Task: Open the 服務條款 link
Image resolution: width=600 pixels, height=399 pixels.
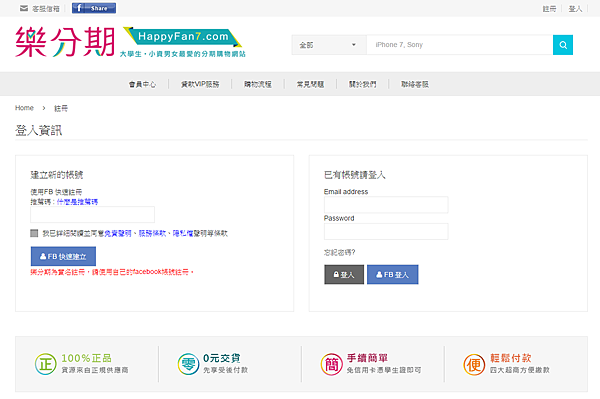Action: pos(152,233)
